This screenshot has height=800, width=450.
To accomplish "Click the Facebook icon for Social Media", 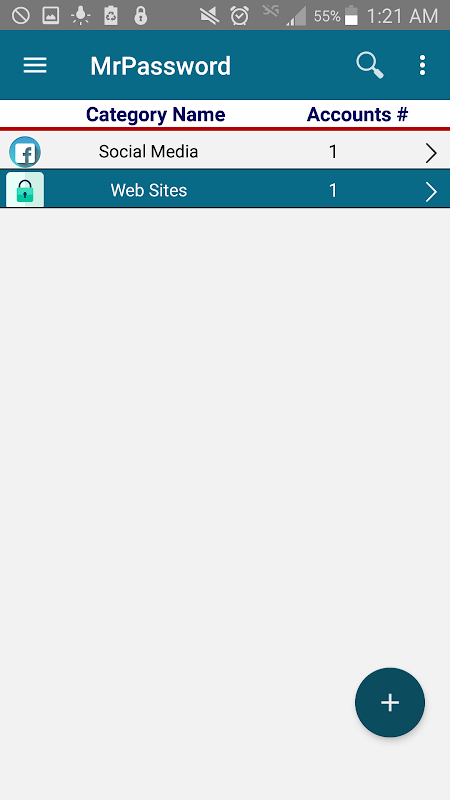I will pos(24,152).
